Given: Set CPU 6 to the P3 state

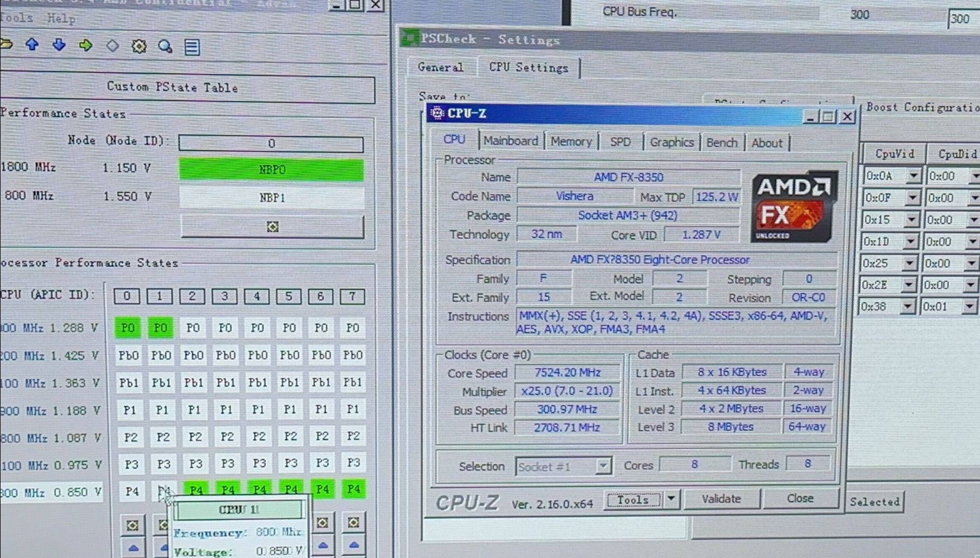Looking at the screenshot, I should tap(323, 463).
